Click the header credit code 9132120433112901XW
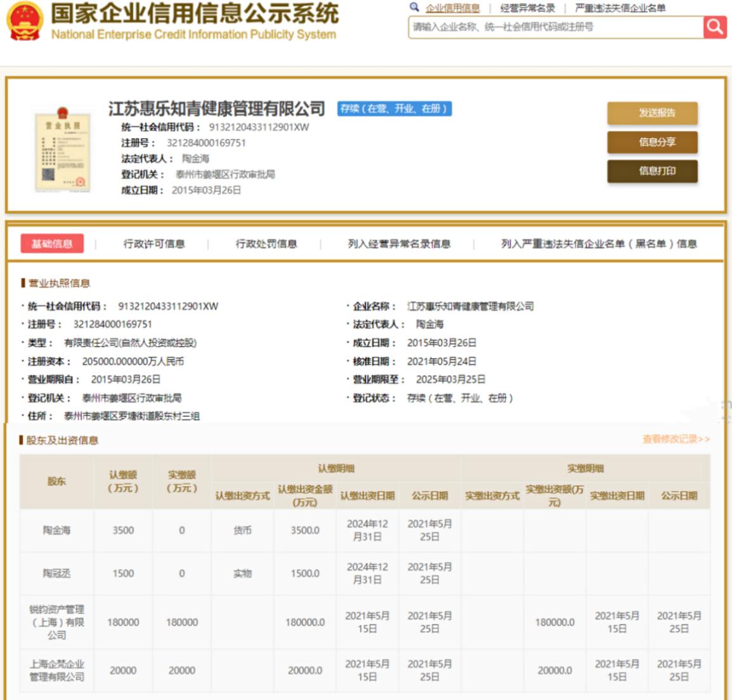 point(259,127)
